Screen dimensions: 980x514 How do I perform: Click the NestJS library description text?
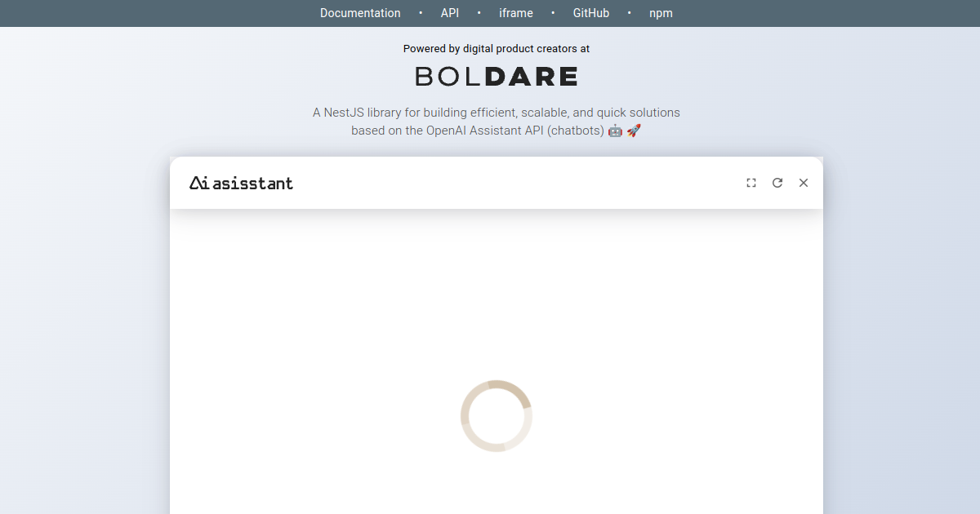tap(497, 122)
